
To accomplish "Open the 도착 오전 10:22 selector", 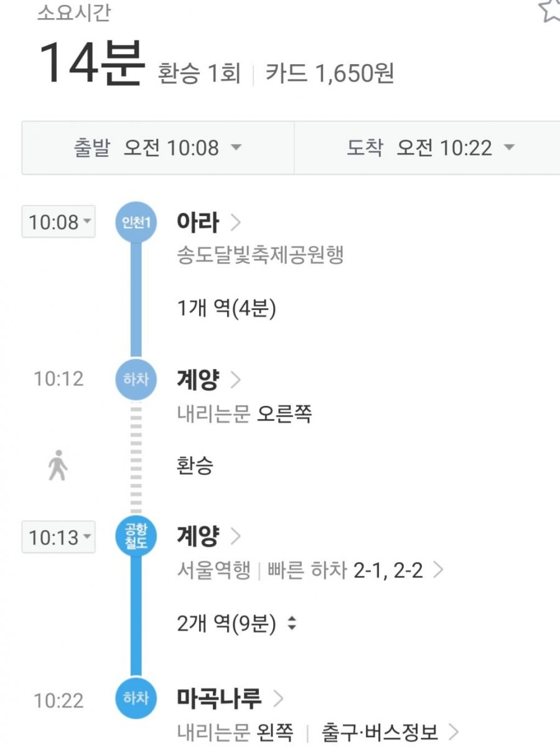I will click(427, 148).
